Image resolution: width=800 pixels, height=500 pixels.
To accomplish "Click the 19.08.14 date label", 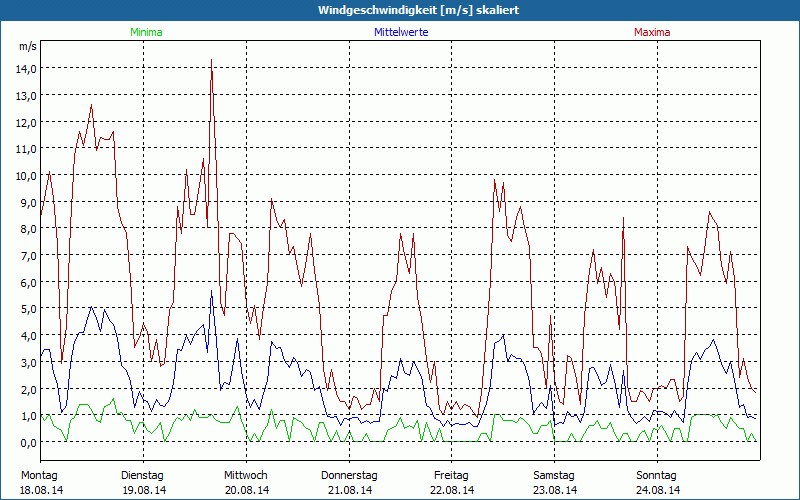I will pyautogui.click(x=144, y=490).
